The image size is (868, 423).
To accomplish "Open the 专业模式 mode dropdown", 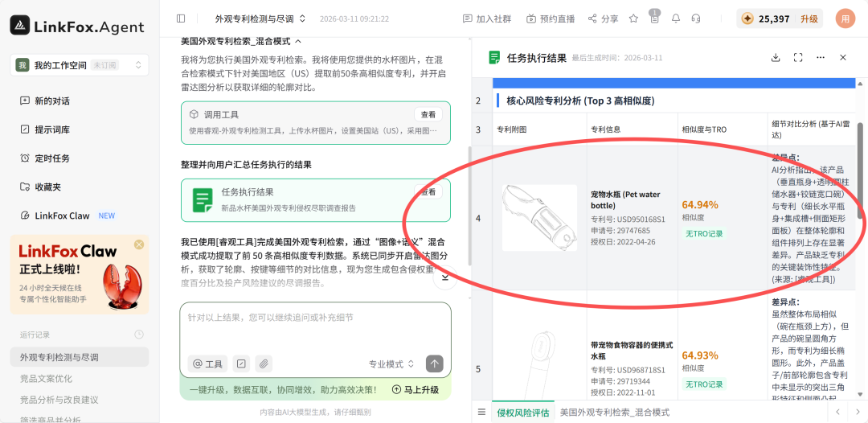I will [391, 363].
